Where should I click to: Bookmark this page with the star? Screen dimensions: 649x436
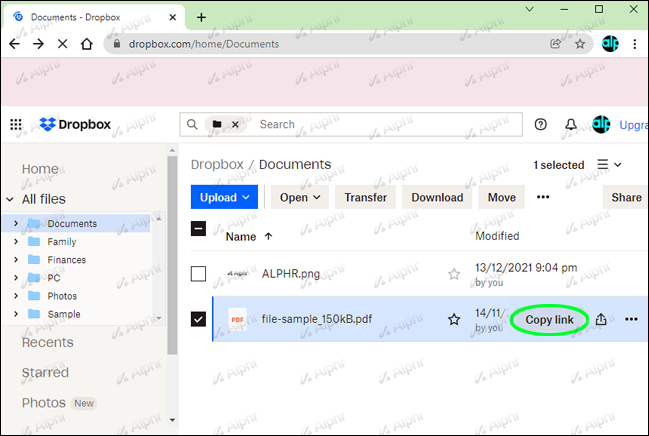580,44
